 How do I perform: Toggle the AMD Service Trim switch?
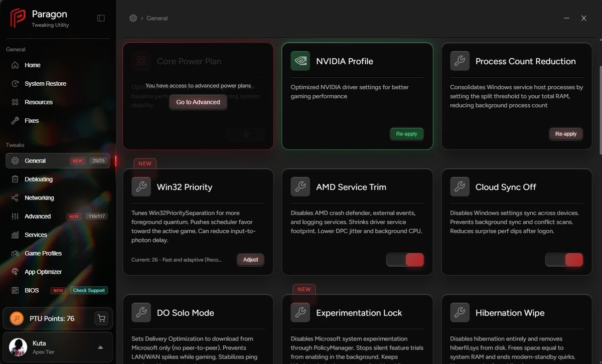(405, 260)
